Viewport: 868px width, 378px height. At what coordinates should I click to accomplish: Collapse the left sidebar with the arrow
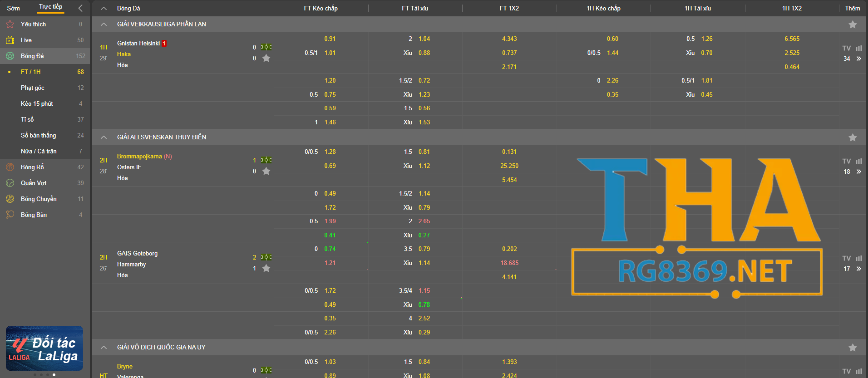[x=80, y=8]
